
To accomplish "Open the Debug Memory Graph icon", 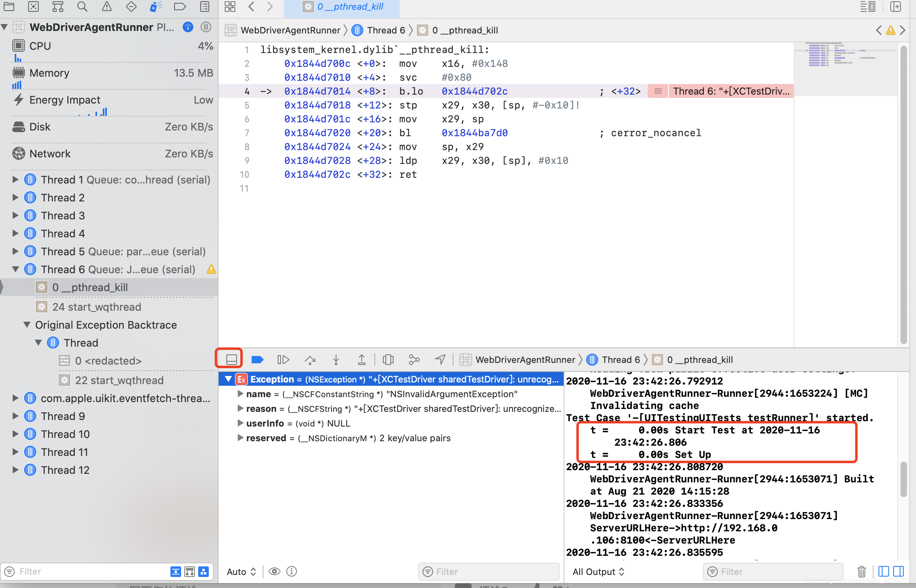I will pyautogui.click(x=414, y=359).
